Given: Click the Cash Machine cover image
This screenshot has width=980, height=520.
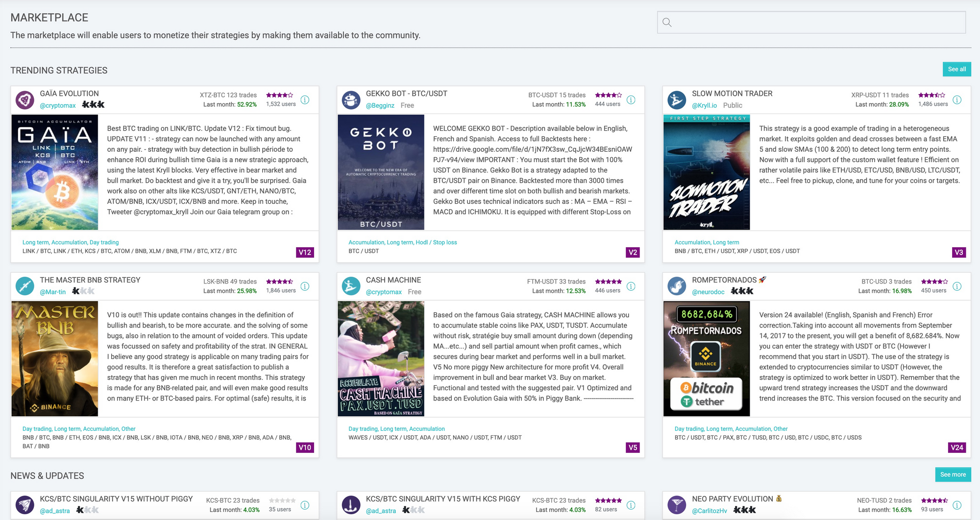Looking at the screenshot, I should [x=381, y=359].
